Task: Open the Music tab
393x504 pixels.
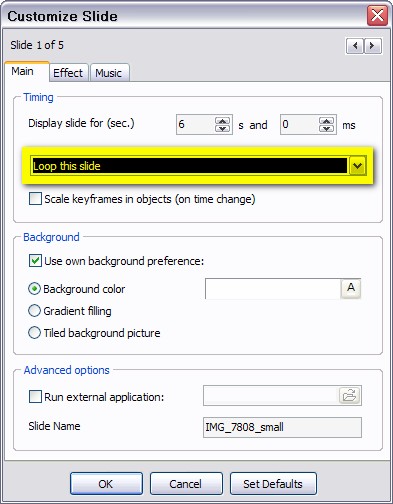Action: pos(109,73)
